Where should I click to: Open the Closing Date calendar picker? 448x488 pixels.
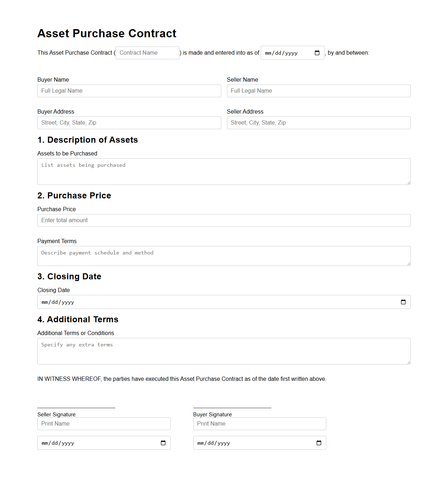coord(403,302)
